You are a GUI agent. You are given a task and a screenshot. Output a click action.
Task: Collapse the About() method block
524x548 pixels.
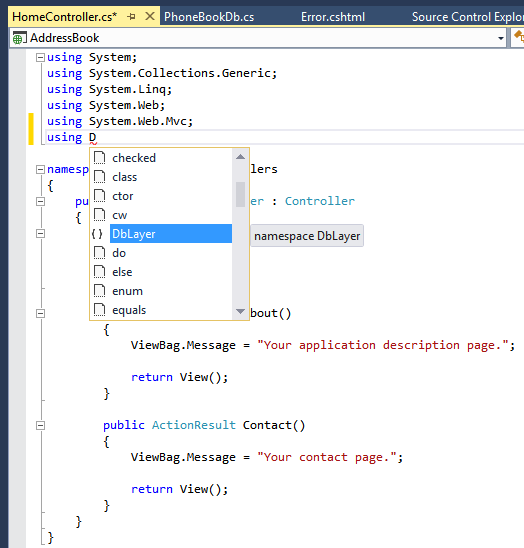click(x=41, y=313)
